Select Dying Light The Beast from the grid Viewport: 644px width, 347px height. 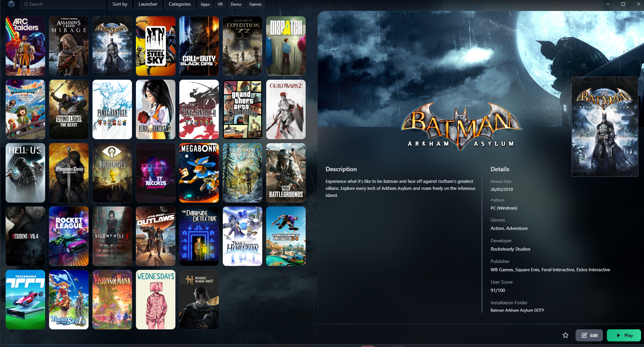pyautogui.click(x=68, y=109)
